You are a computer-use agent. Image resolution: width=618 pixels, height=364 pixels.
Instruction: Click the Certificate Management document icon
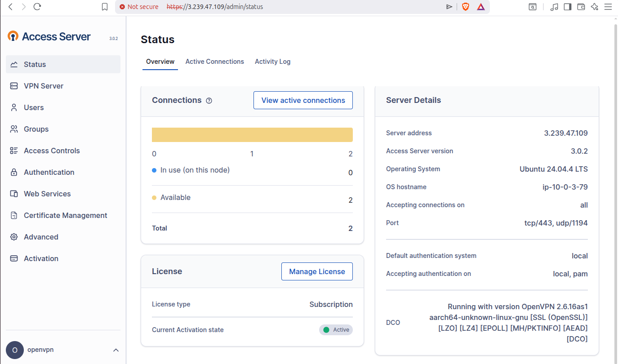click(14, 215)
